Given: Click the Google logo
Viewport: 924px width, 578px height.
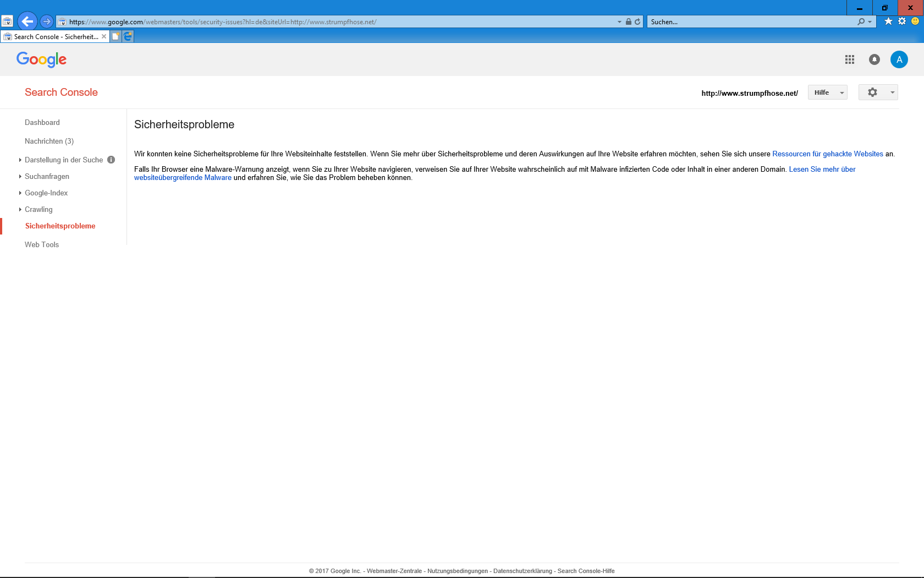Looking at the screenshot, I should click(41, 59).
